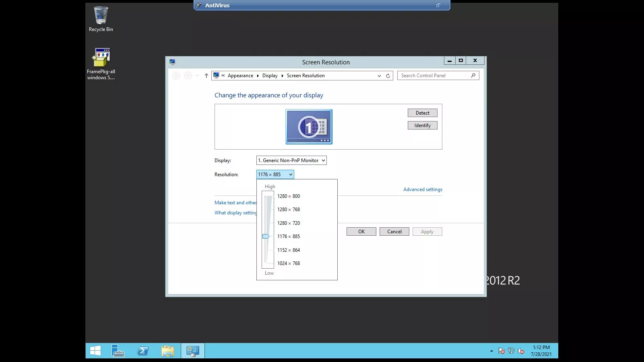The height and width of the screenshot is (362, 644).
Task: Choose the 1024 × 768 resolution
Action: pos(289,263)
